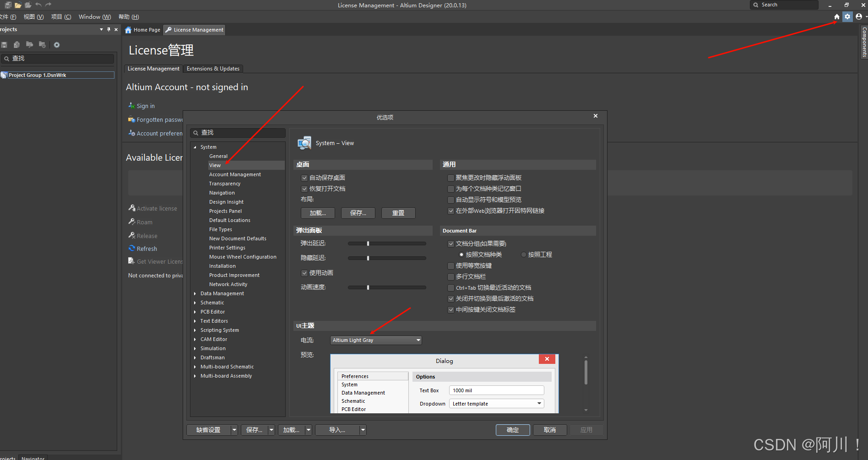Enable 聚焦更改时隐藏浮动面板 checkbox
This screenshot has width=868, height=460.
pos(451,178)
